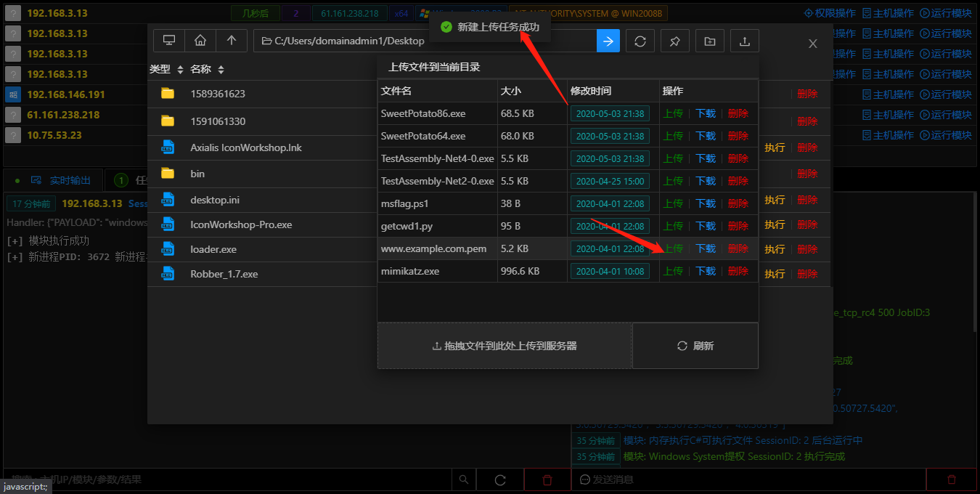Click the pin icon in file browser toolbar
Screen dimensions: 980x494
675,41
